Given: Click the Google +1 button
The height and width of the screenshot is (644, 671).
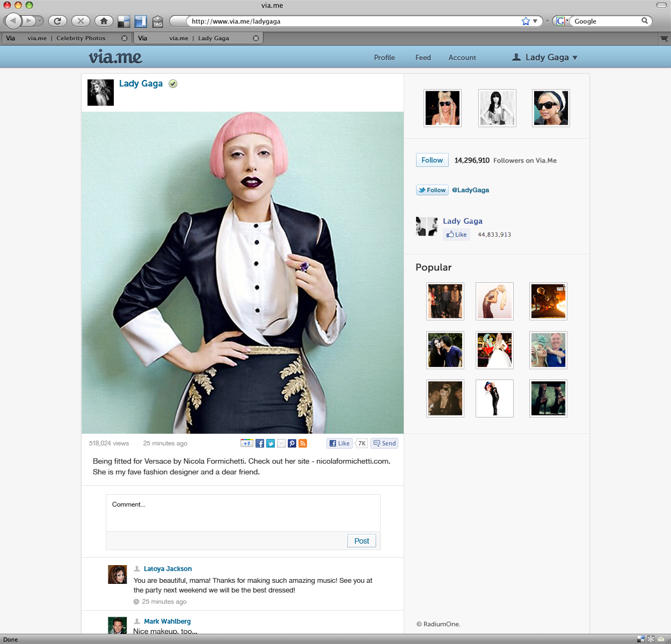Looking at the screenshot, I should (x=246, y=443).
